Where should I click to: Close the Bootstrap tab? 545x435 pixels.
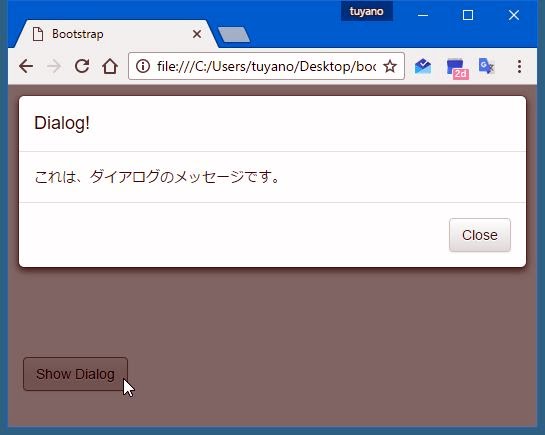197,34
